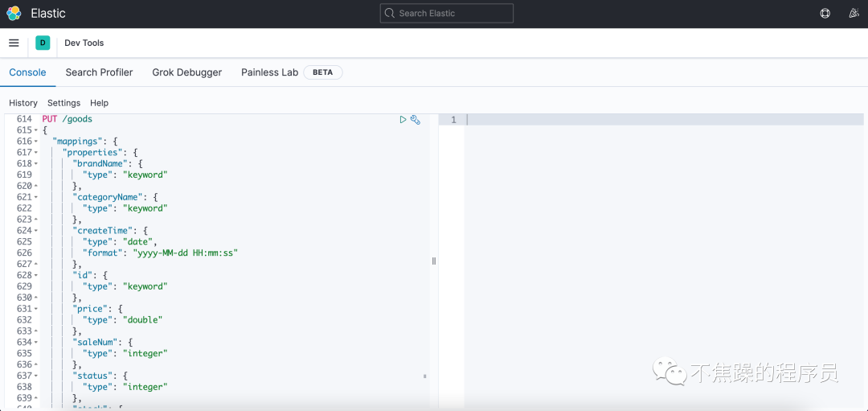Image resolution: width=868 pixels, height=411 pixels.
Task: Click the "brandName" field name
Action: [100, 163]
